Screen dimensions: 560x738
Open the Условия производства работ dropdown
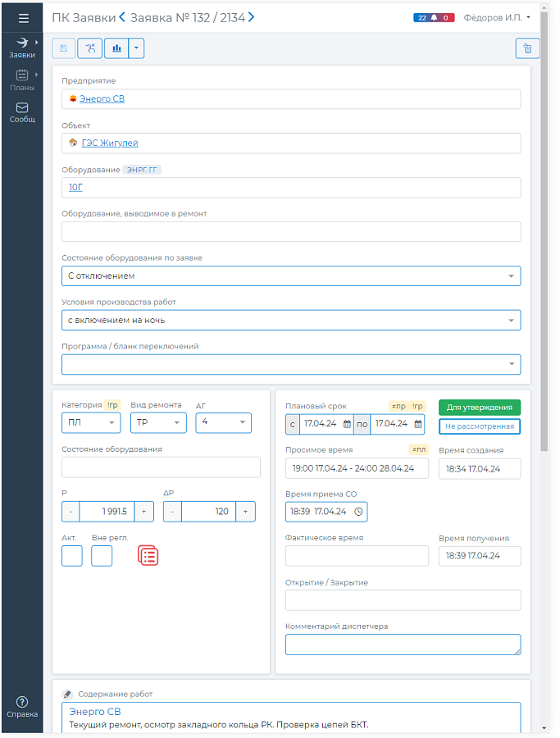291,320
